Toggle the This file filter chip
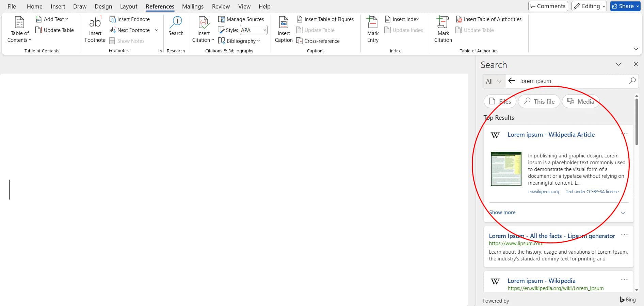Image resolution: width=644 pixels, height=306 pixels. (539, 101)
